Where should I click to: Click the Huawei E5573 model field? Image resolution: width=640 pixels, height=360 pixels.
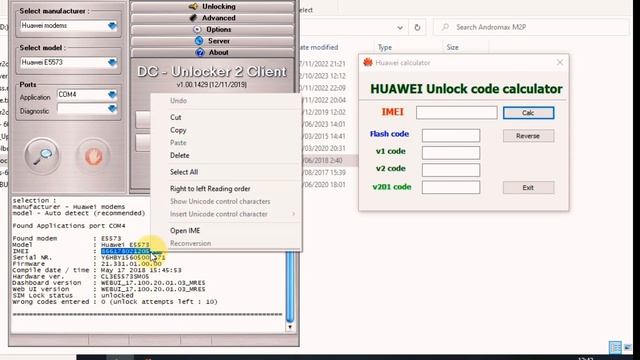64,62
